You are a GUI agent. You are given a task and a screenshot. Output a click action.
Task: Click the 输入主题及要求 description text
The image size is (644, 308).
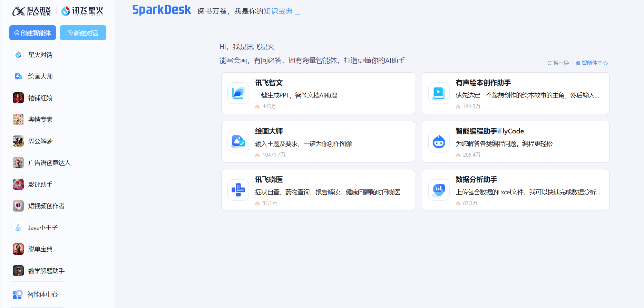click(303, 144)
